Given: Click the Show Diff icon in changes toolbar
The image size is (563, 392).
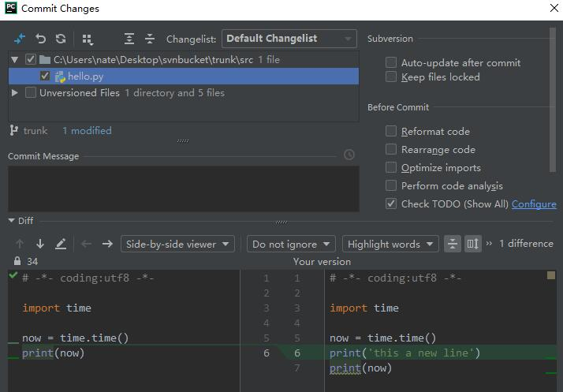Looking at the screenshot, I should pos(21,39).
